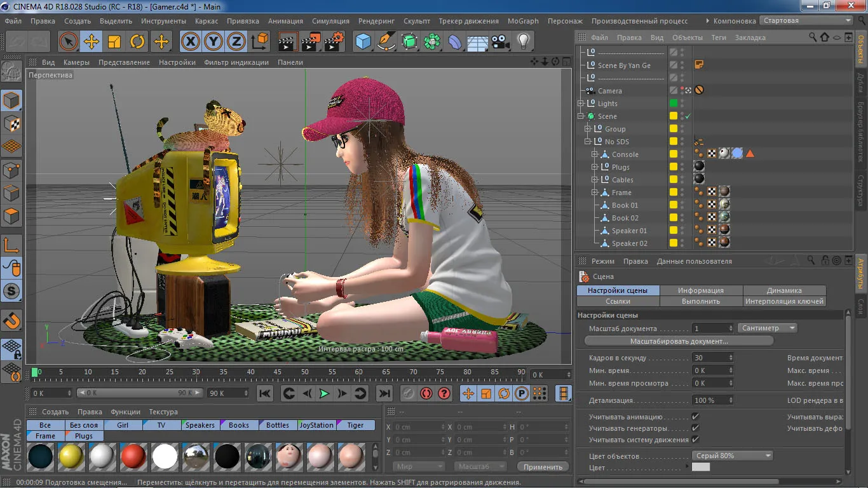
Task: Toggle 'Учитывать анимацию' checkbox
Action: (695, 417)
